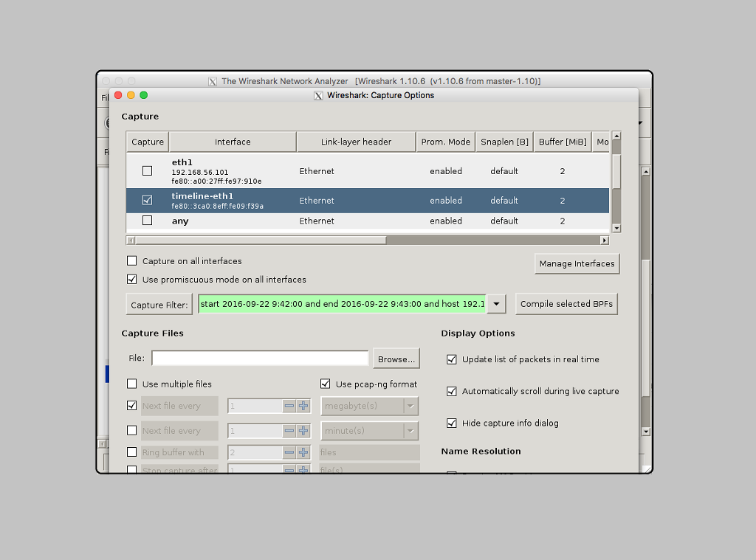Check the eth1 capture checkbox

(147, 170)
